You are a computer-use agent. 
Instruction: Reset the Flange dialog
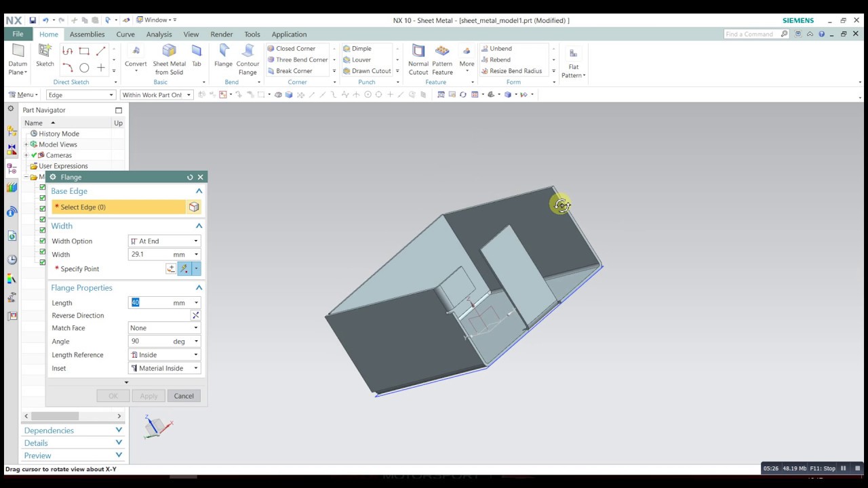(190, 177)
